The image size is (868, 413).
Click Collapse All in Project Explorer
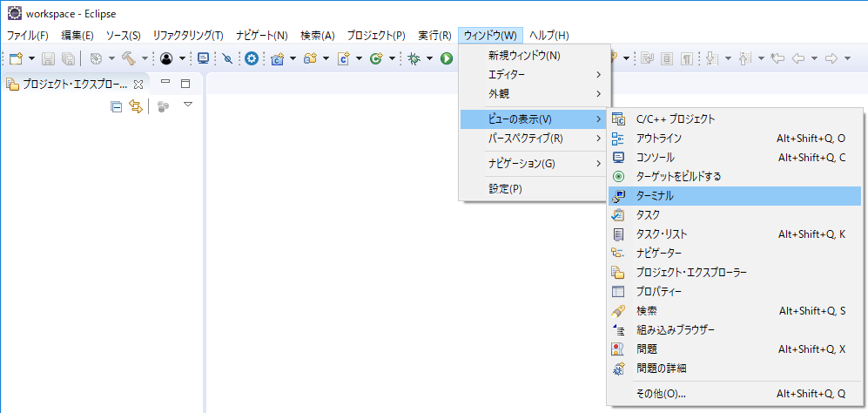117,106
